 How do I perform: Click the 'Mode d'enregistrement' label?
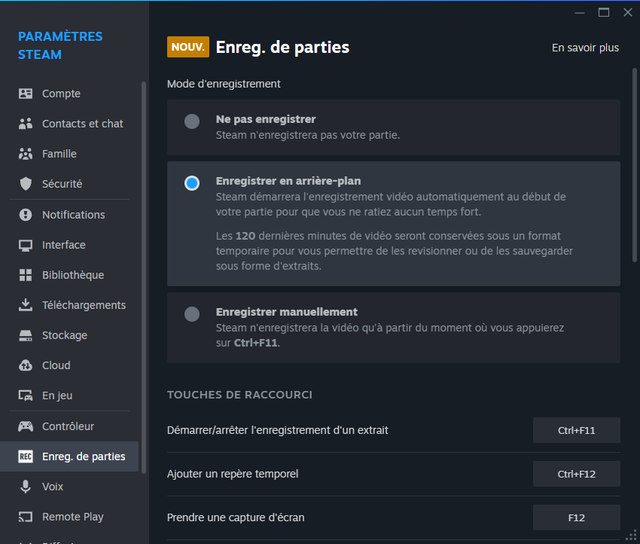point(224,84)
